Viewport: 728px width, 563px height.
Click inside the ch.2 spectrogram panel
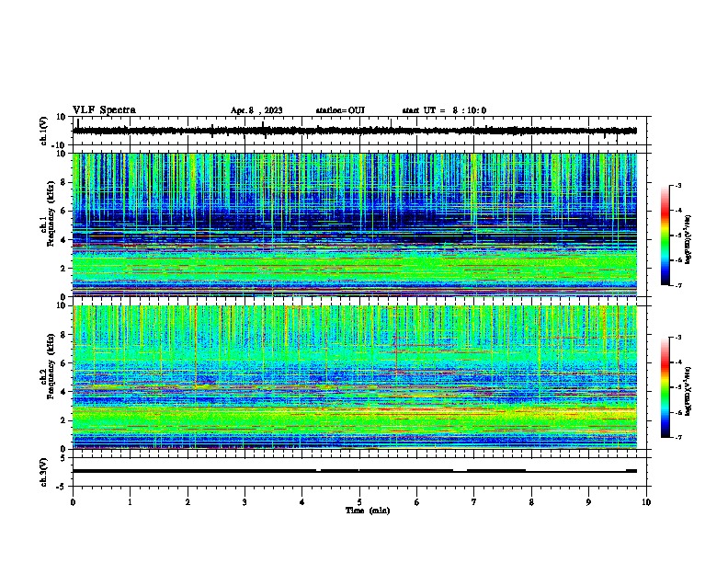click(x=355, y=377)
